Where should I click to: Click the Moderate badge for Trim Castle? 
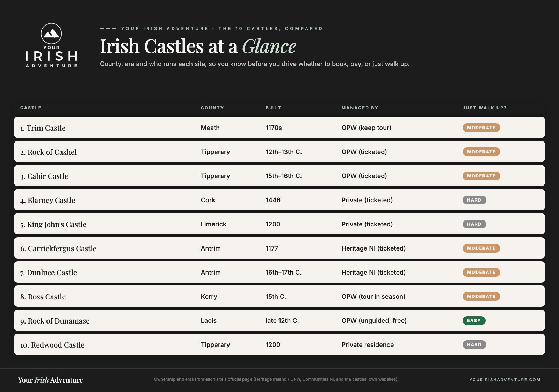click(481, 128)
